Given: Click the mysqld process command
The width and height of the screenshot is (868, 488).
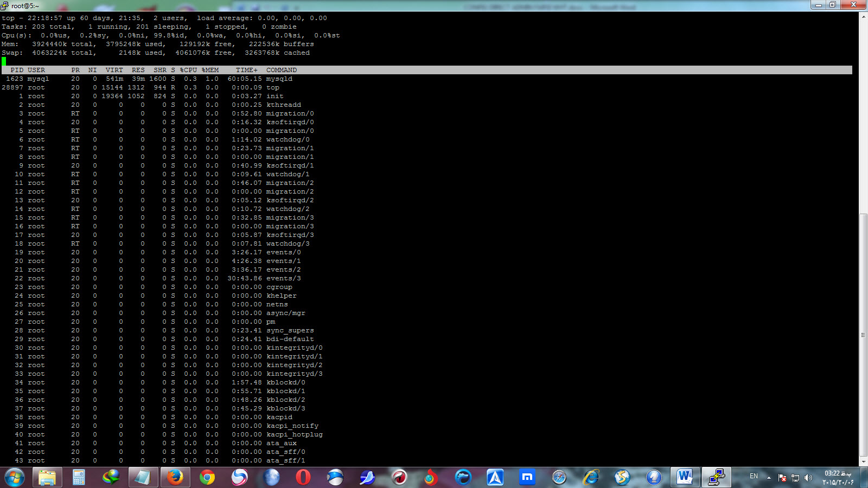Looking at the screenshot, I should 279,79.
